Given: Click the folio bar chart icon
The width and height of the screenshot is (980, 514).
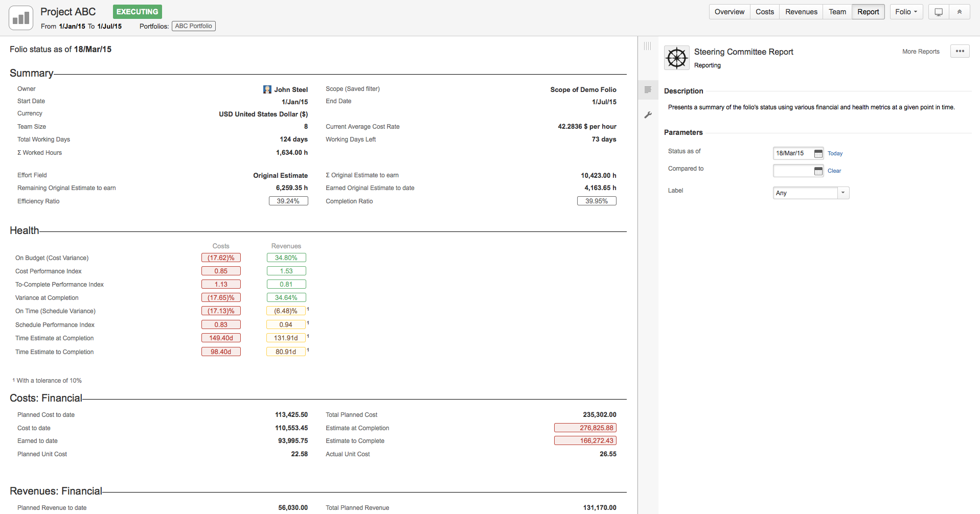Looking at the screenshot, I should click(21, 18).
